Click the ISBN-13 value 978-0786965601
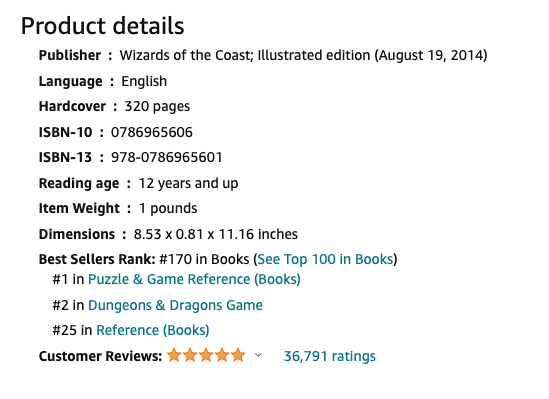The height and width of the screenshot is (399, 549). tap(167, 158)
